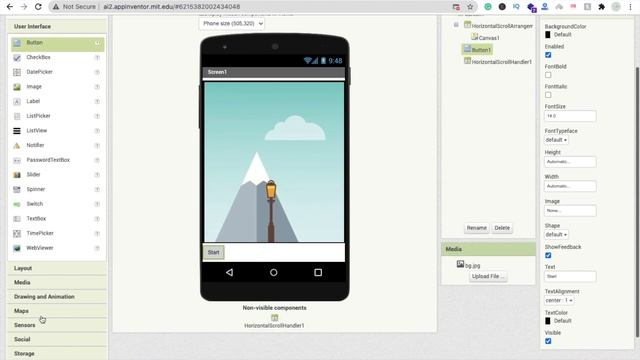Tap the phone preview recent apps square
The width and height of the screenshot is (640, 360).
318,272
